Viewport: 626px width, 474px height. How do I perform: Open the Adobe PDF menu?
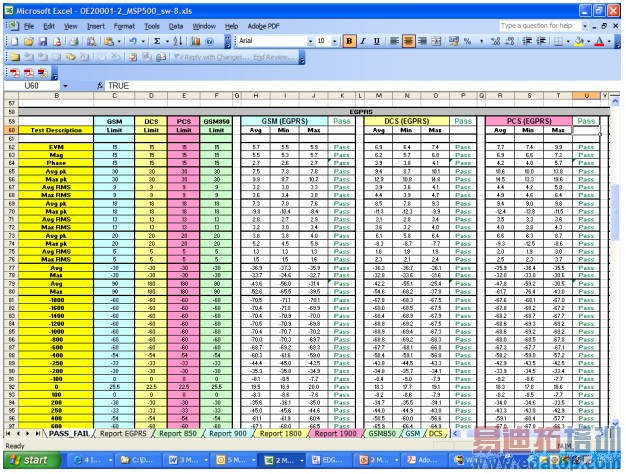tap(263, 26)
